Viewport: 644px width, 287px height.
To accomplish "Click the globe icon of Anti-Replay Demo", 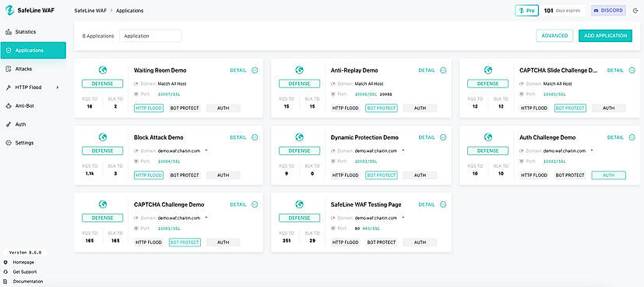I will (x=299, y=70).
